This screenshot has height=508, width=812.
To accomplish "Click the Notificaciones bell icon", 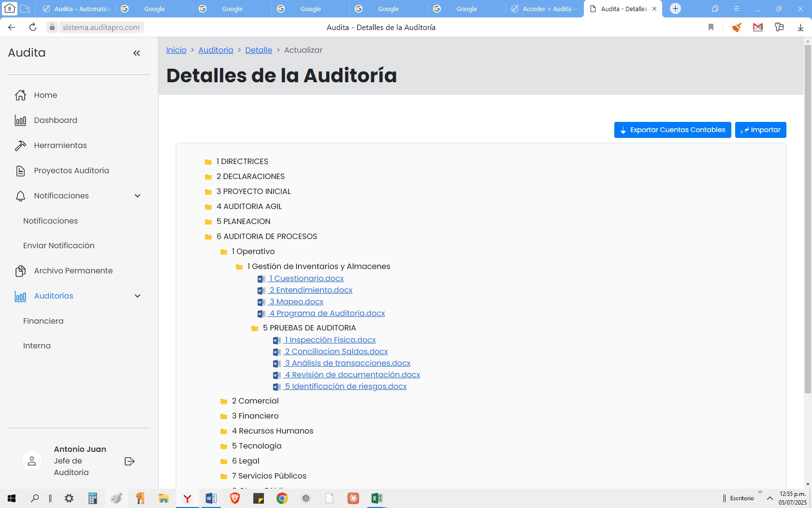I will coord(20,196).
